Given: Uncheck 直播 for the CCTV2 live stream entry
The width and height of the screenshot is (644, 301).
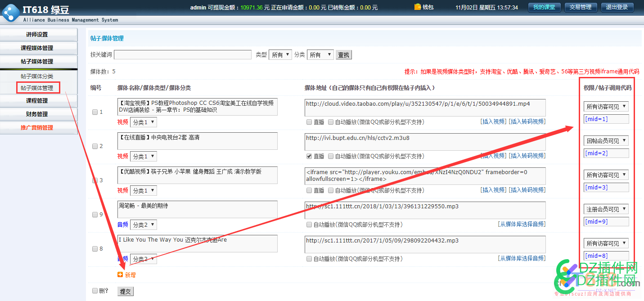Looking at the screenshot, I should click(x=310, y=156).
